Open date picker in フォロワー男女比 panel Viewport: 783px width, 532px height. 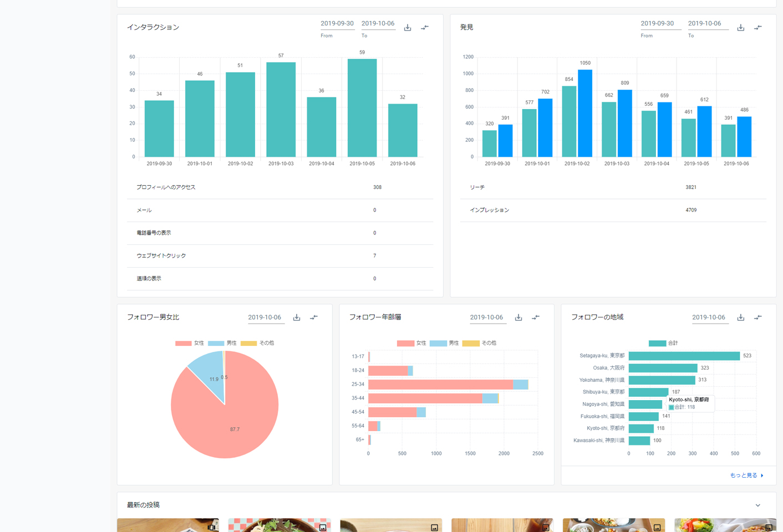pyautogui.click(x=265, y=318)
